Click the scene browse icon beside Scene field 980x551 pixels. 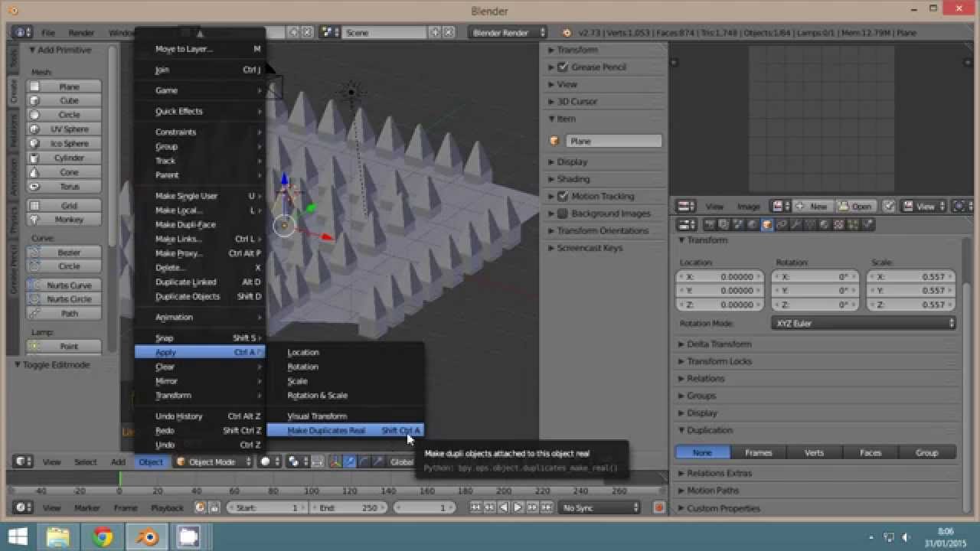tap(330, 32)
